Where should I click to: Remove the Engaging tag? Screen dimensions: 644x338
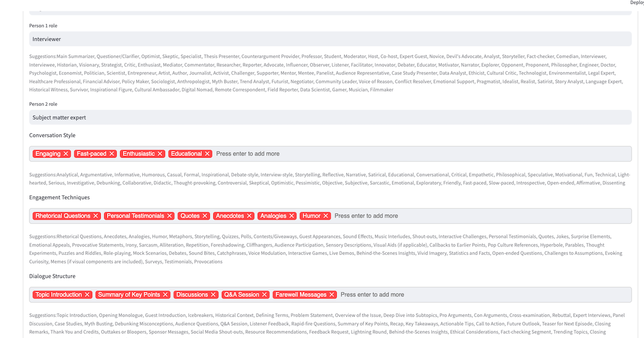[66, 154]
